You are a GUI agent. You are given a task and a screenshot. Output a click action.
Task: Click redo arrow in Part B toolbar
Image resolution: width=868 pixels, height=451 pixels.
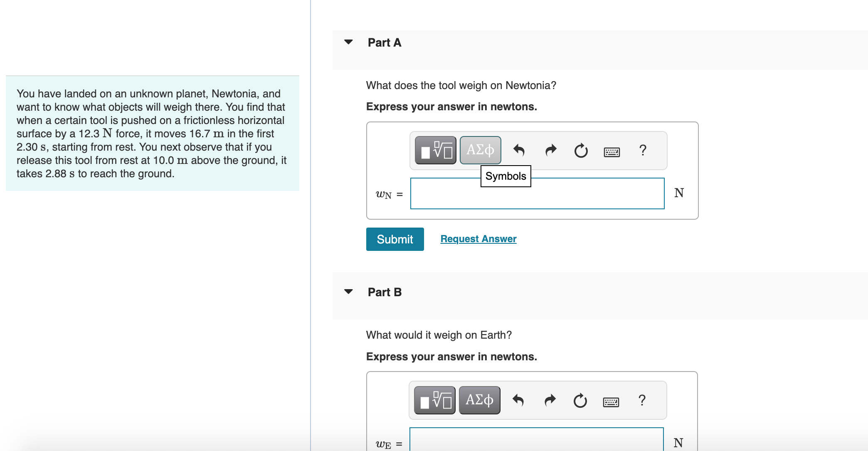tap(550, 400)
